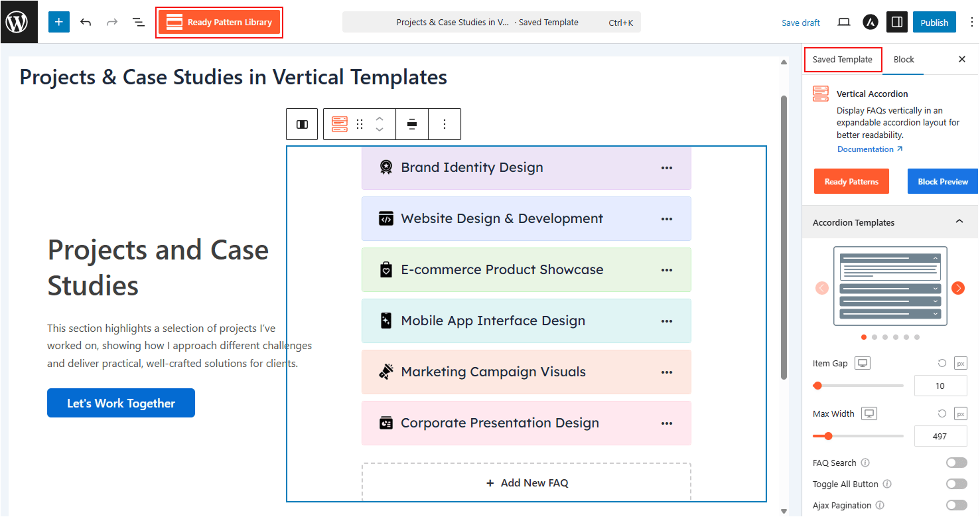Image resolution: width=980 pixels, height=517 pixels.
Task: Turn on the Toggle All Button switch
Action: click(956, 484)
